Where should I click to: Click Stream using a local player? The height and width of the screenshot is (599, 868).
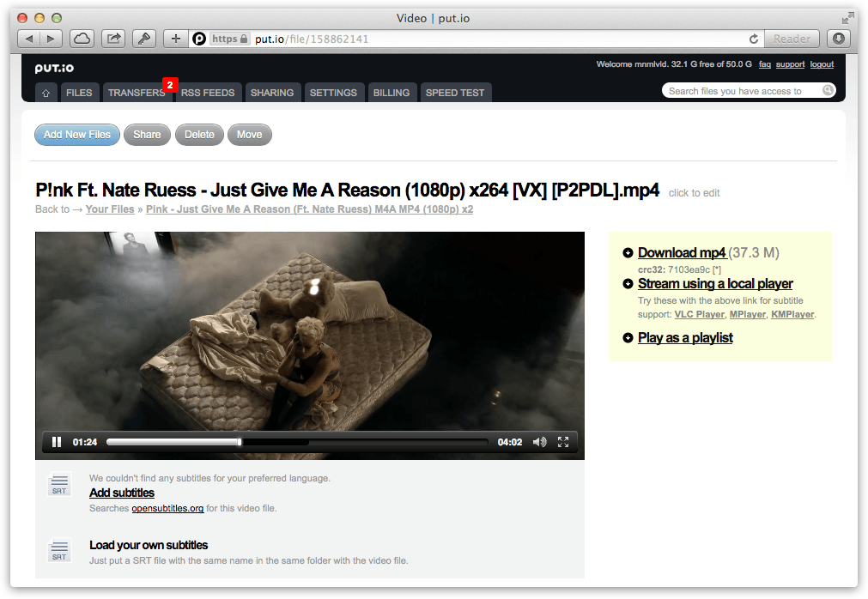[x=715, y=284]
